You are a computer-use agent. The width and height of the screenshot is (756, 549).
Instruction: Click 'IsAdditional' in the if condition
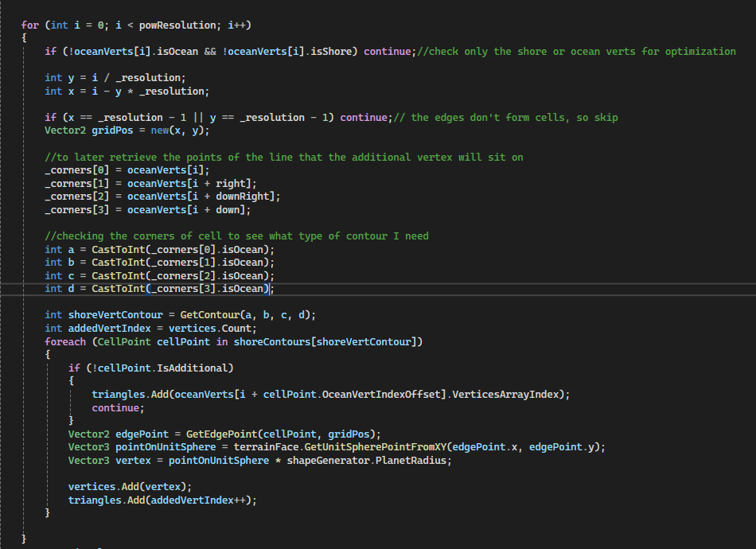coord(192,368)
